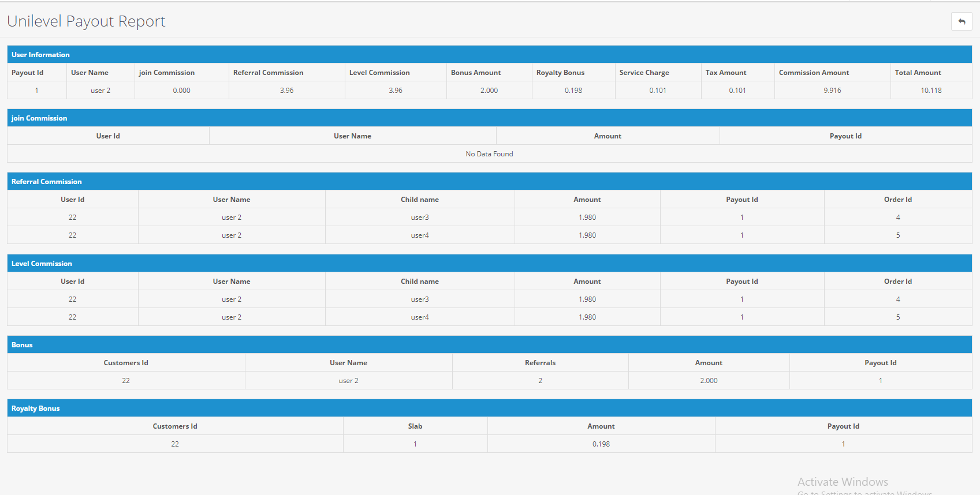Click the Slab column header
Screen dimensions: 980x495
point(415,426)
